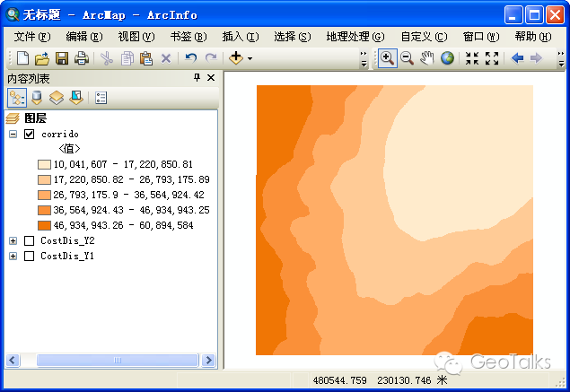Select the CostDis_Y1 layer name
Screen dimensions: 570x392
coord(67,257)
